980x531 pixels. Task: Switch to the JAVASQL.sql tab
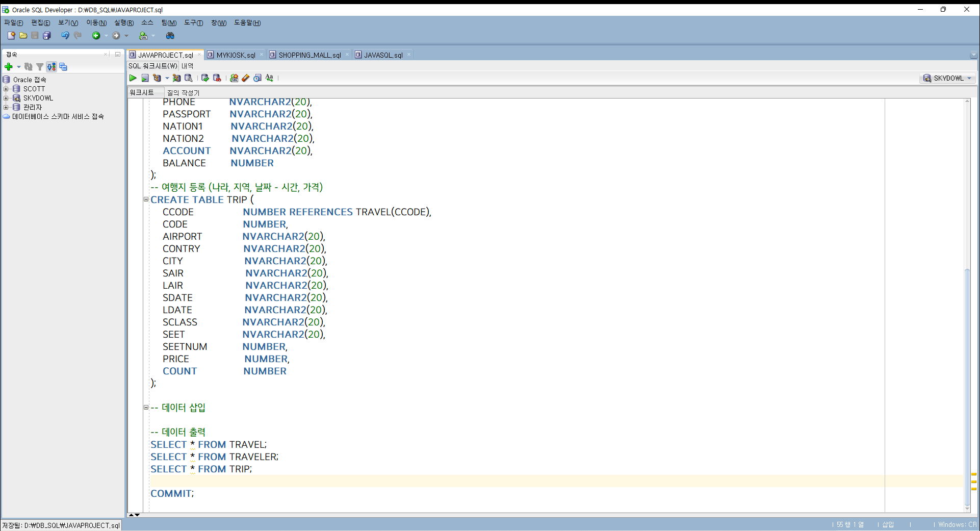(383, 55)
